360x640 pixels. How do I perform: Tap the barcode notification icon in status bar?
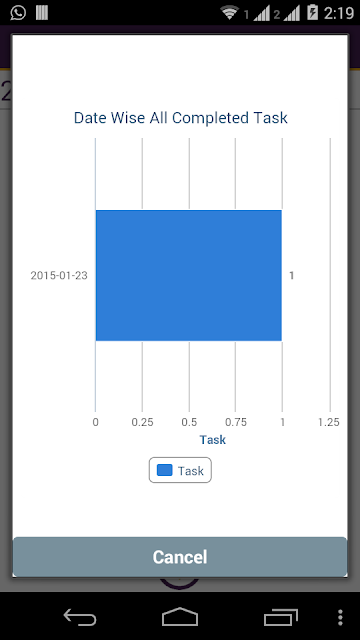pyautogui.click(x=42, y=13)
